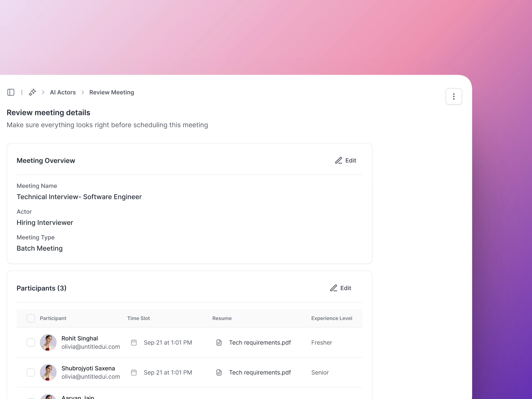Go to AI Actors breadcrumb

63,92
